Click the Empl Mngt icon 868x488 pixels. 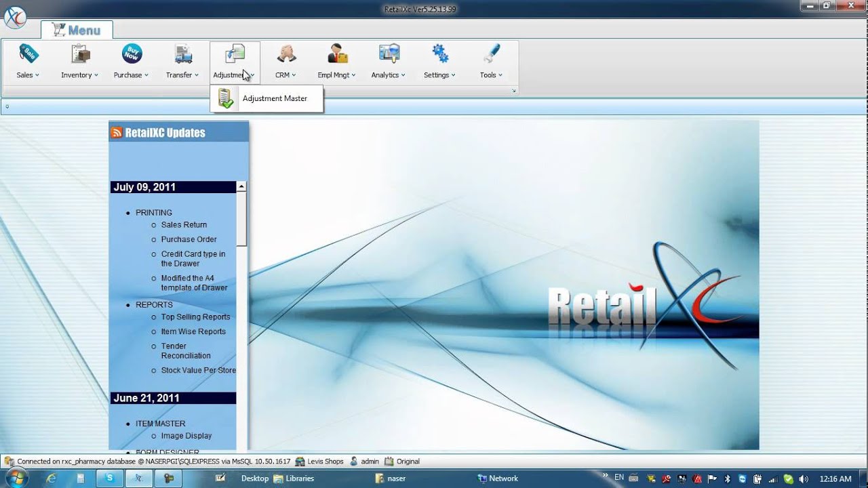[337, 54]
